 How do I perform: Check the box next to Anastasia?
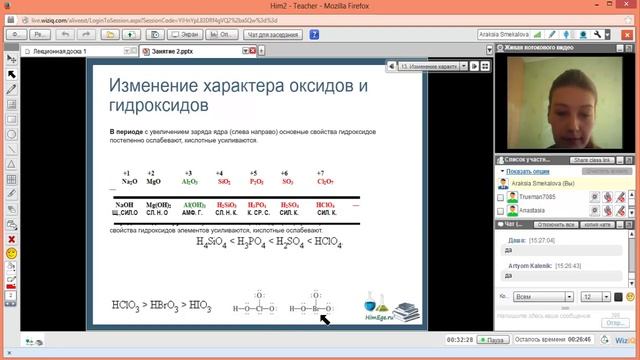(x=501, y=211)
